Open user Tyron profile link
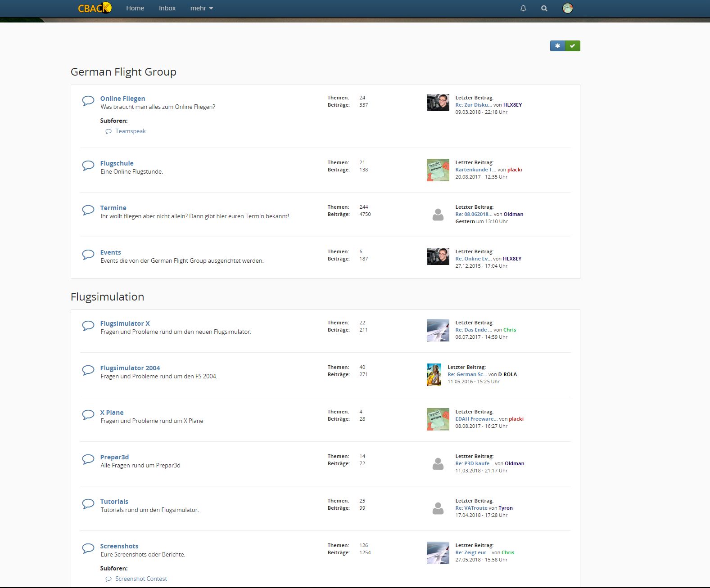The image size is (710, 588). (506, 508)
